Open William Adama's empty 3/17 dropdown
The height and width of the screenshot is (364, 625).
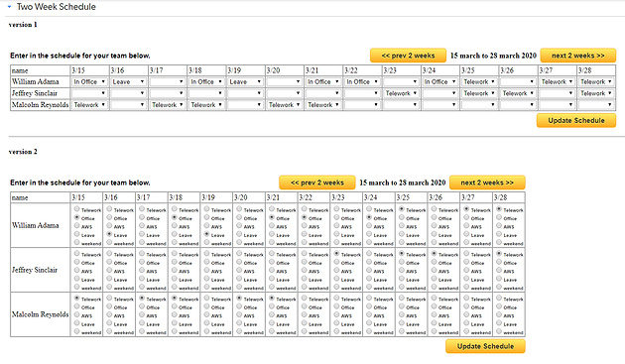[168, 81]
